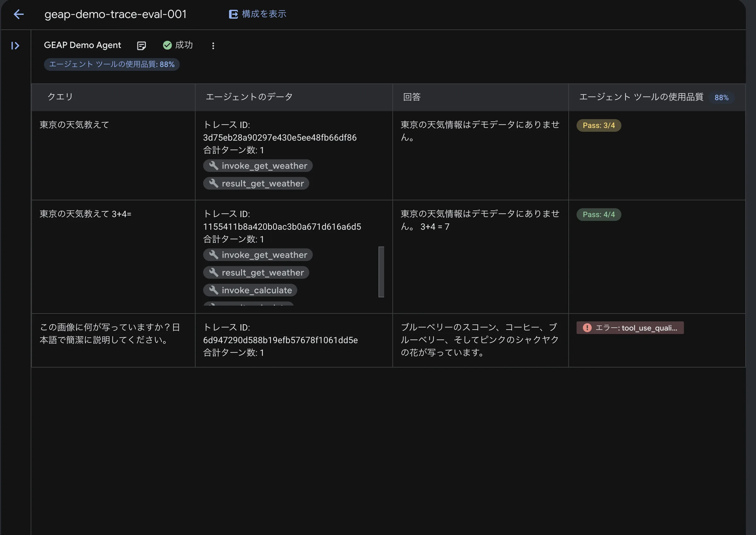The width and height of the screenshot is (756, 535).
Task: Click result_get_weather chip in first row
Action: 256,184
